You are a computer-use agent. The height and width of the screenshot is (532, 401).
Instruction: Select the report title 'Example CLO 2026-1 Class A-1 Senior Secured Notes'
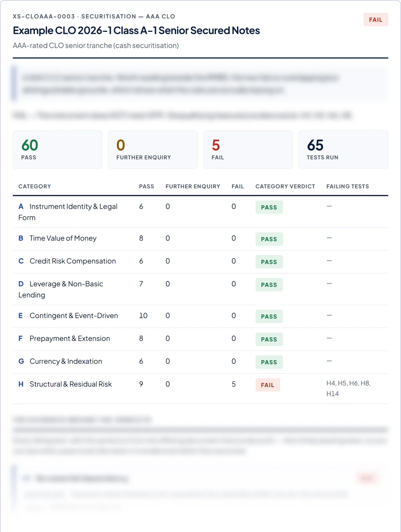click(x=136, y=30)
